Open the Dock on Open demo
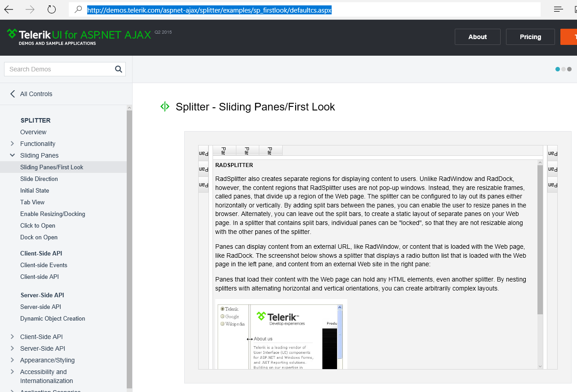Viewport: 577px width, 392px height. tap(39, 237)
